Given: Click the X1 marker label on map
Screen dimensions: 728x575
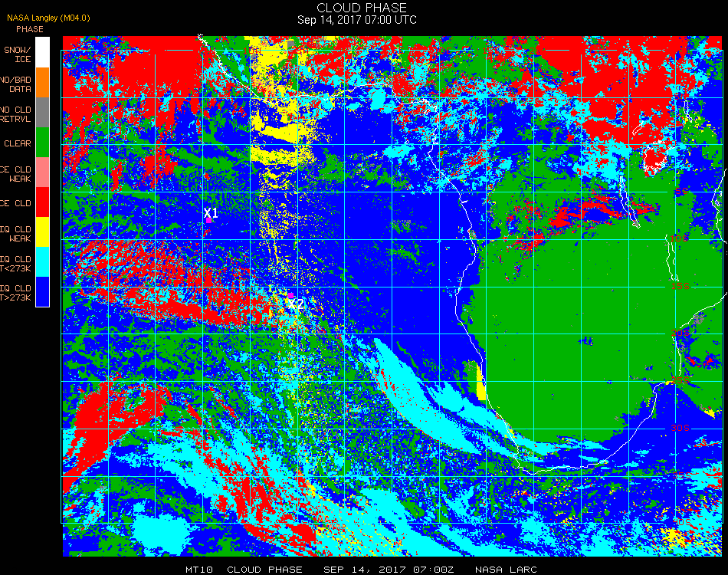Looking at the screenshot, I should (x=211, y=212).
